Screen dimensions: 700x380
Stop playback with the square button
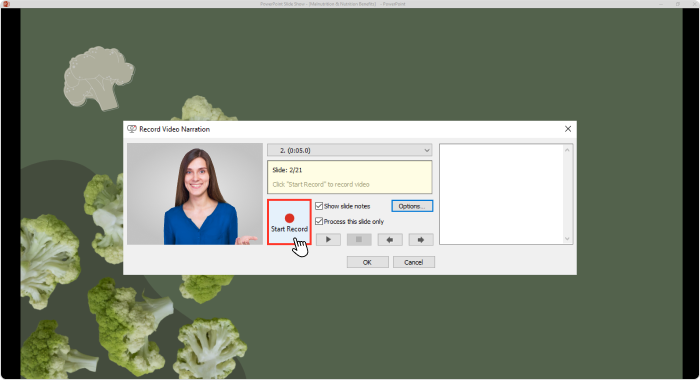coord(359,240)
